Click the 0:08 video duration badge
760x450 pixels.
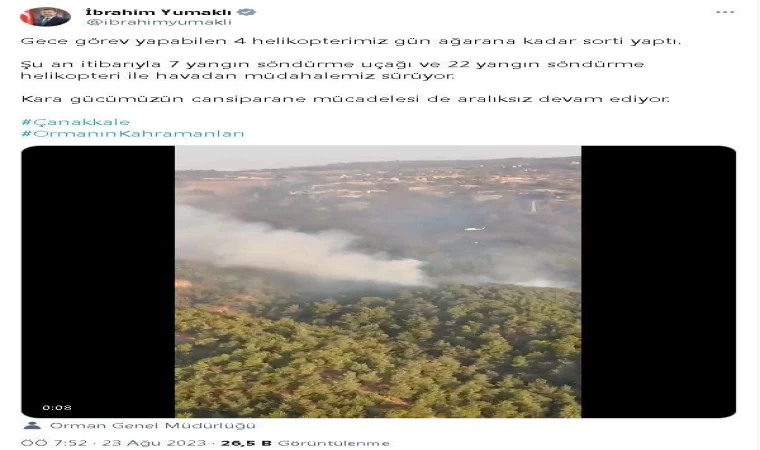pos(57,407)
